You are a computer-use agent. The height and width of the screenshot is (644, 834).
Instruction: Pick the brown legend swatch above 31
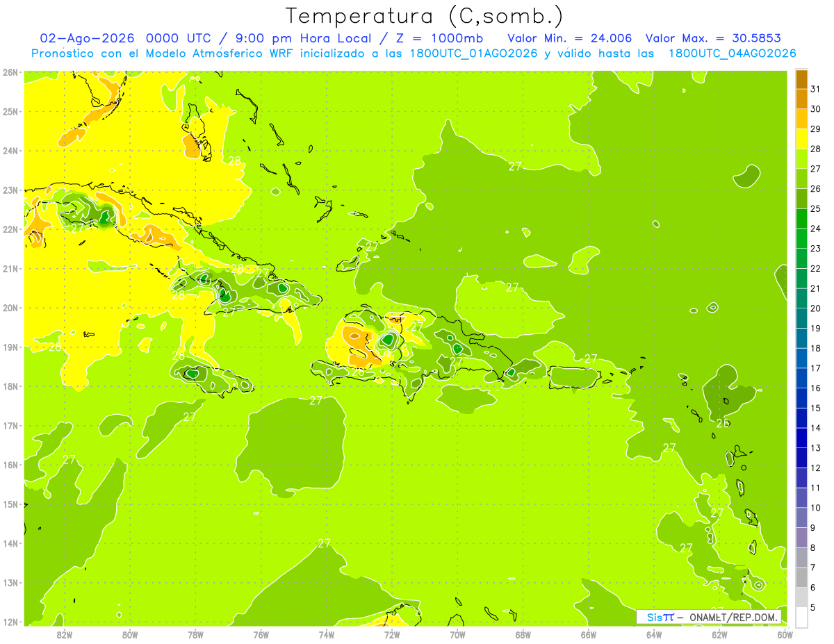tap(801, 79)
